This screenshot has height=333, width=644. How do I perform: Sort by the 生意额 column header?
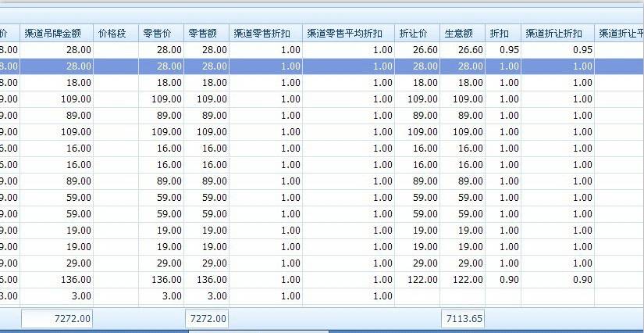pyautogui.click(x=462, y=34)
